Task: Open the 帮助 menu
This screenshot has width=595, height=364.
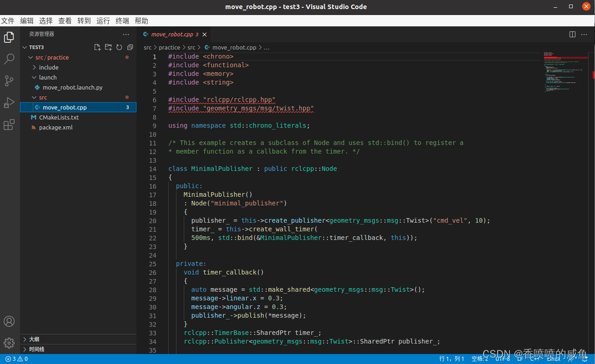Action: [x=141, y=21]
